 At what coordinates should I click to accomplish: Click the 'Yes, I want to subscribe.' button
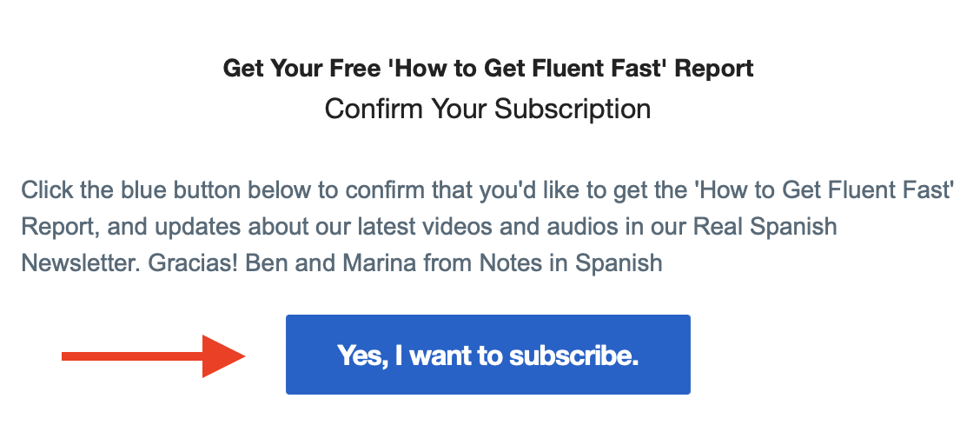[x=487, y=355]
